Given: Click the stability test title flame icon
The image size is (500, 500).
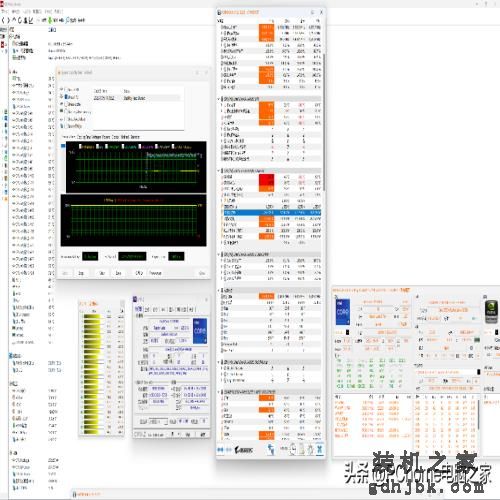Looking at the screenshot, I should 60,73.
